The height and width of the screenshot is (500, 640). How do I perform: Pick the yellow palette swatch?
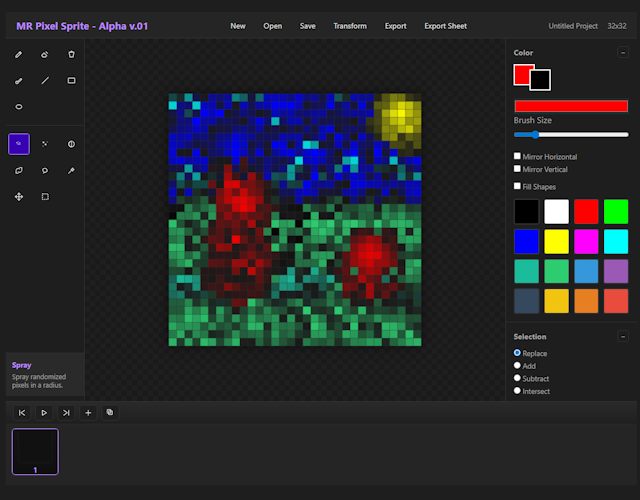click(x=556, y=241)
